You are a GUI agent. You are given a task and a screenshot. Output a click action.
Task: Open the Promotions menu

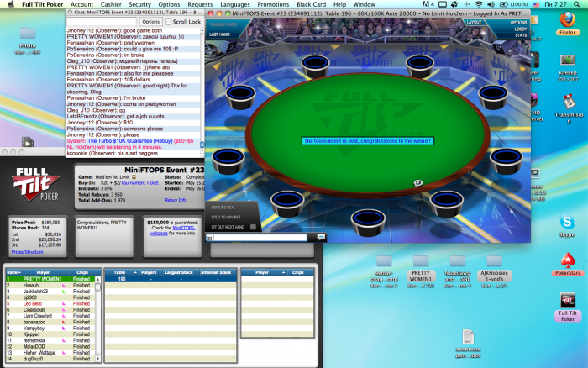[273, 4]
